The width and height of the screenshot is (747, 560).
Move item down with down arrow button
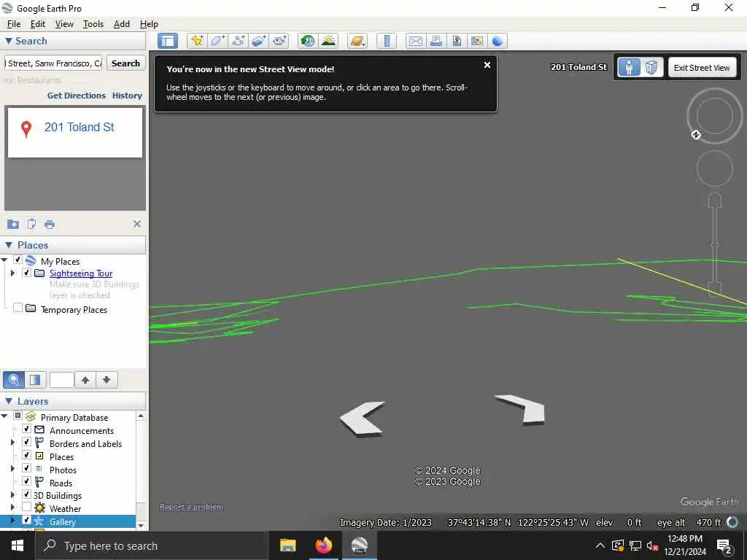pyautogui.click(x=107, y=379)
